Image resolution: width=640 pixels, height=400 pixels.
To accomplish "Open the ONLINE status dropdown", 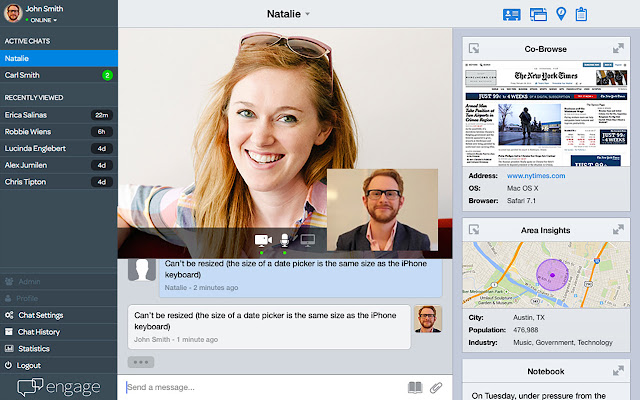I will coord(41,20).
